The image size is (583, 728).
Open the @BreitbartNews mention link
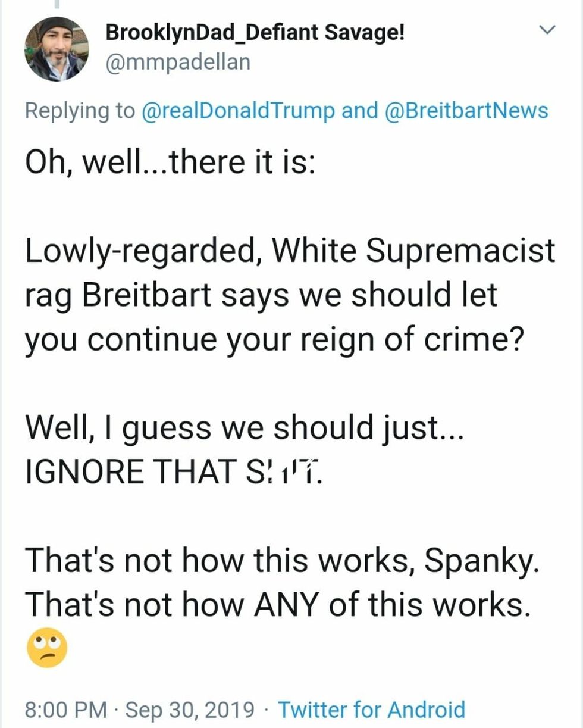click(x=468, y=111)
